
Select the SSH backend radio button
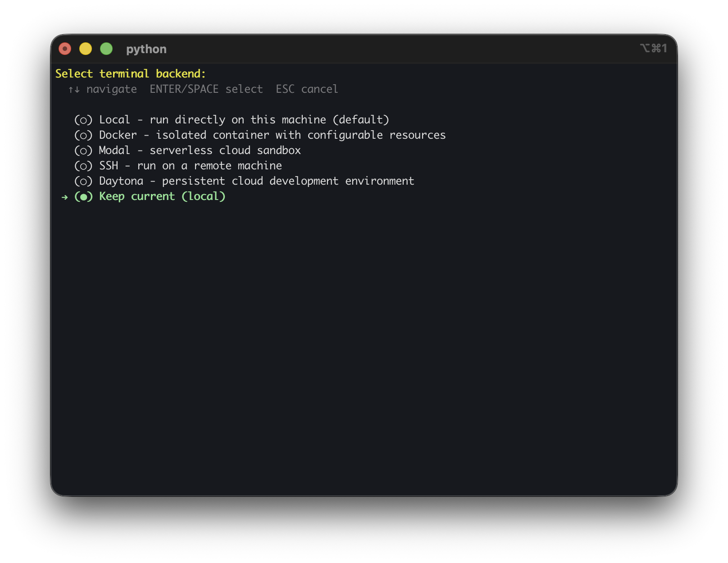83,166
